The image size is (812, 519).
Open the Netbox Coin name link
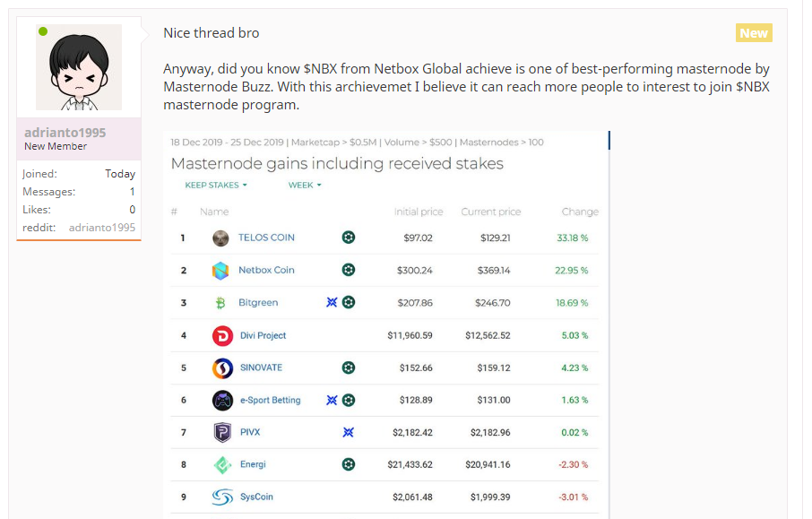pos(266,270)
